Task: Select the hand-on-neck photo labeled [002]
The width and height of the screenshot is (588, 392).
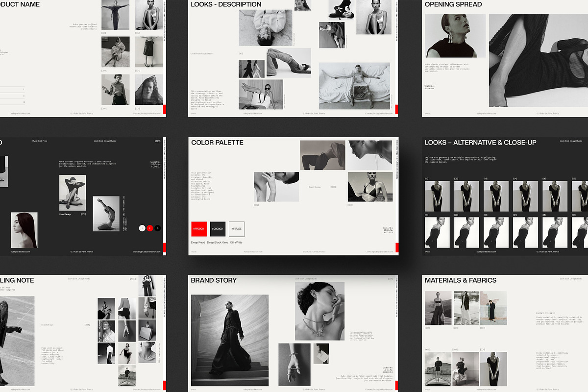Action: pyautogui.click(x=276, y=187)
